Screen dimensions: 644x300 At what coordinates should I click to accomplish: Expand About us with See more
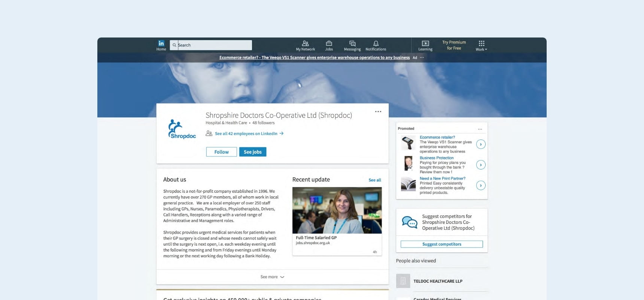(x=272, y=277)
